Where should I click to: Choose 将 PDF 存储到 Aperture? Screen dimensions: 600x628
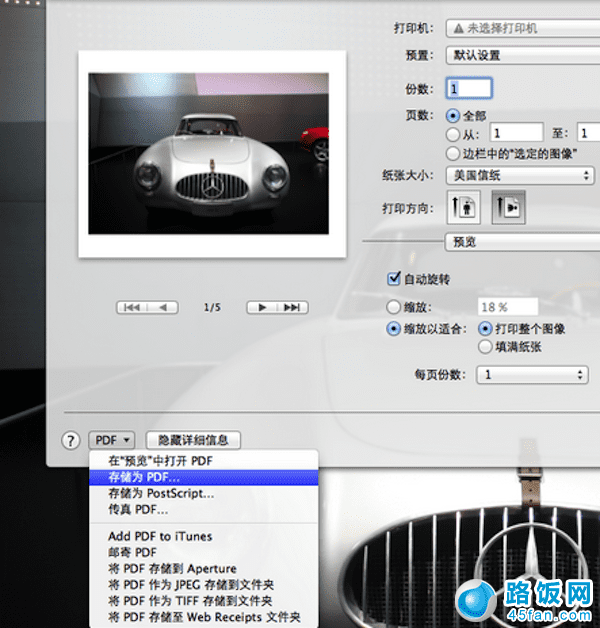(203, 569)
